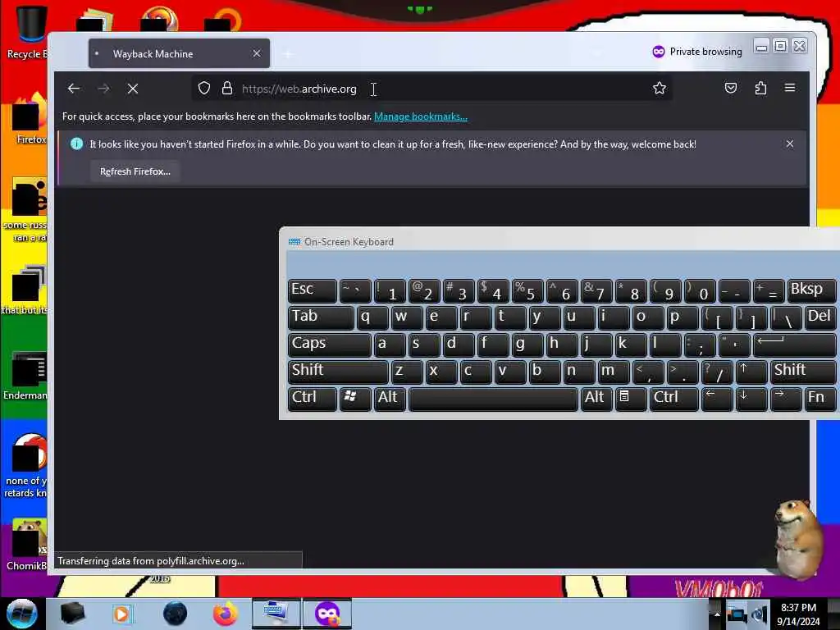Open the Save to Pocket icon

tap(731, 88)
